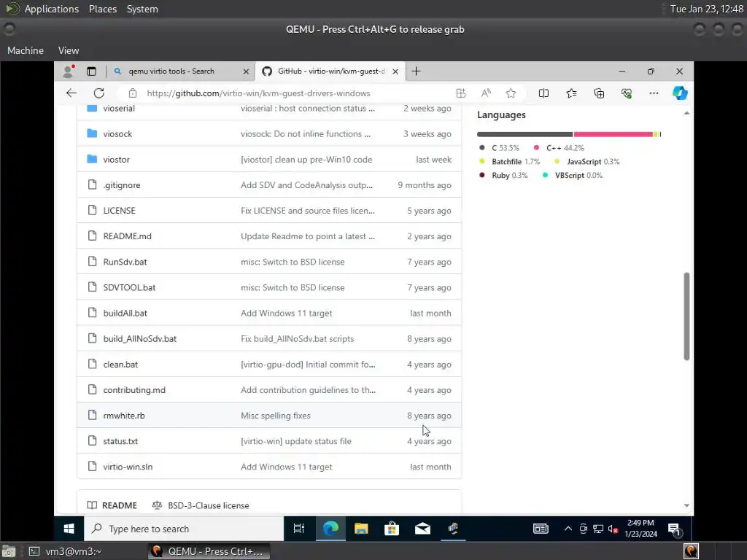Viewport: 747px width, 560px height.
Task: Open File Explorer from the taskbar
Action: [361, 529]
